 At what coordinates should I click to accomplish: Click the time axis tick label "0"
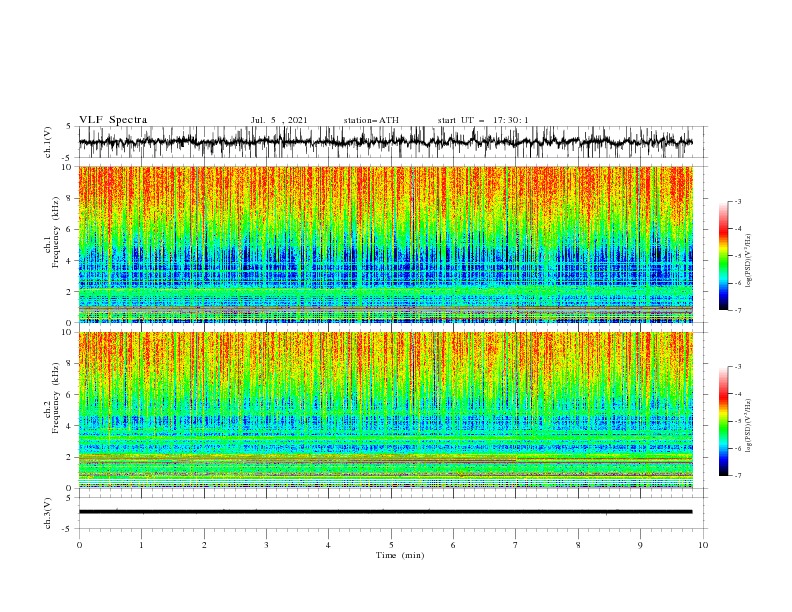point(79,545)
